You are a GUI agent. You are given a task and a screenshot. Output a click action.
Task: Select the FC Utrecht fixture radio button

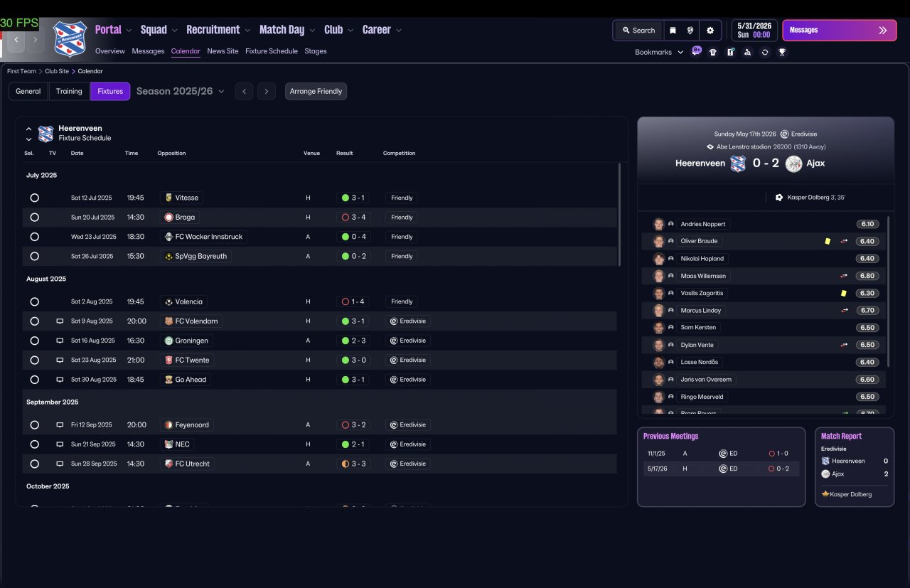click(34, 464)
